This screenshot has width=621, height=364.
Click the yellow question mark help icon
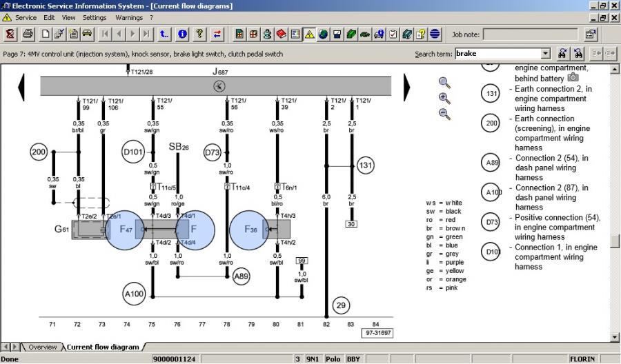[199, 34]
